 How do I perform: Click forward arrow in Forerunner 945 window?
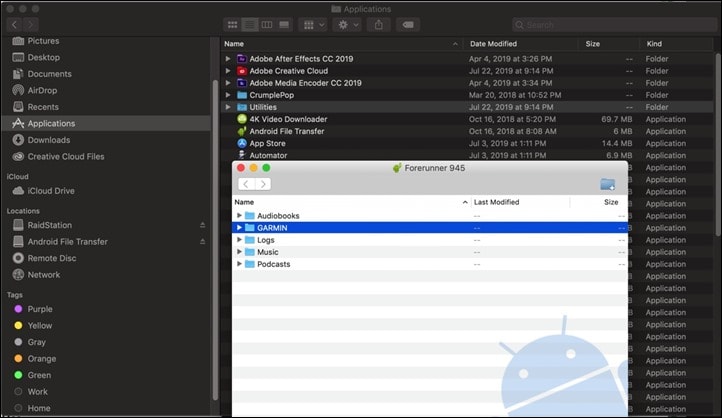[263, 184]
